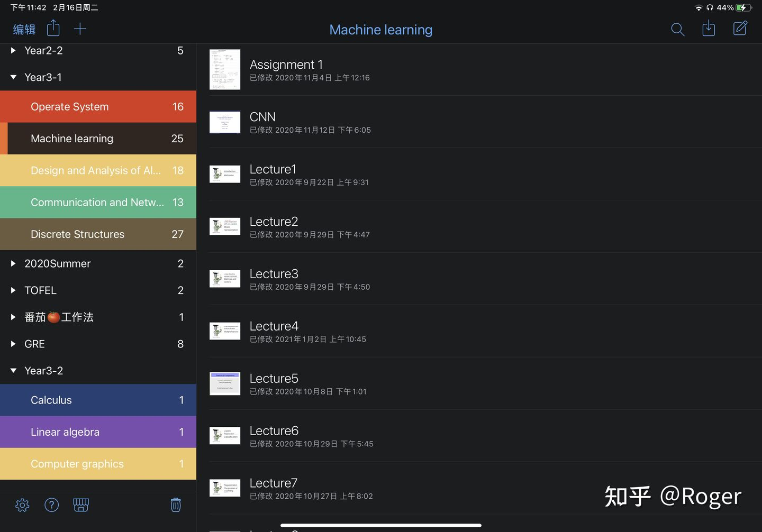Click the Lecture1 title text
762x532 pixels.
click(273, 169)
